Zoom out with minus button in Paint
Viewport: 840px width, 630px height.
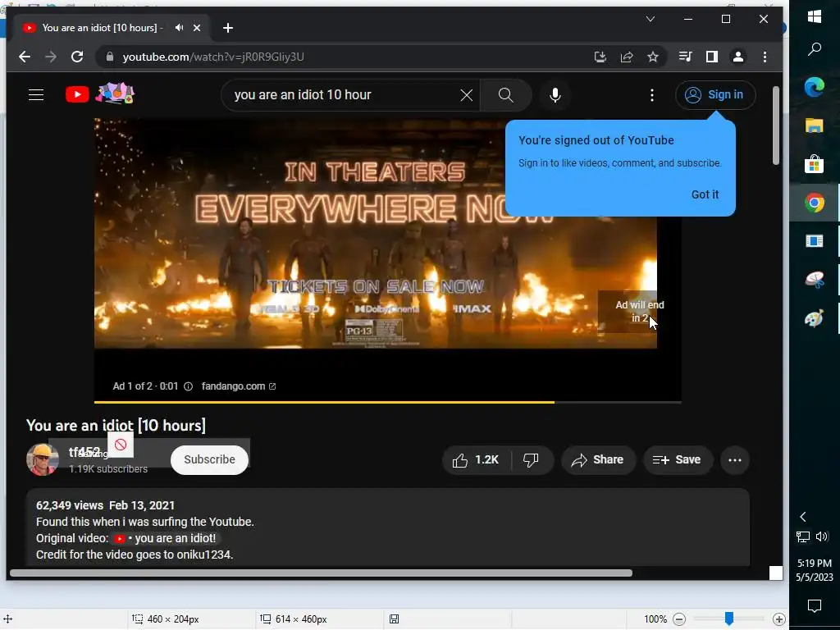[x=679, y=619]
